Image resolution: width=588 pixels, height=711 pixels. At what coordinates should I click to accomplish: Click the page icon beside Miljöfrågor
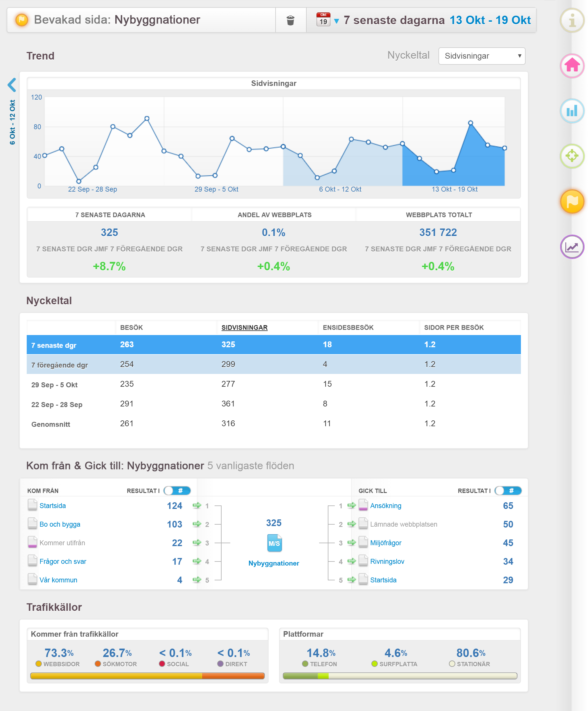[x=363, y=542]
